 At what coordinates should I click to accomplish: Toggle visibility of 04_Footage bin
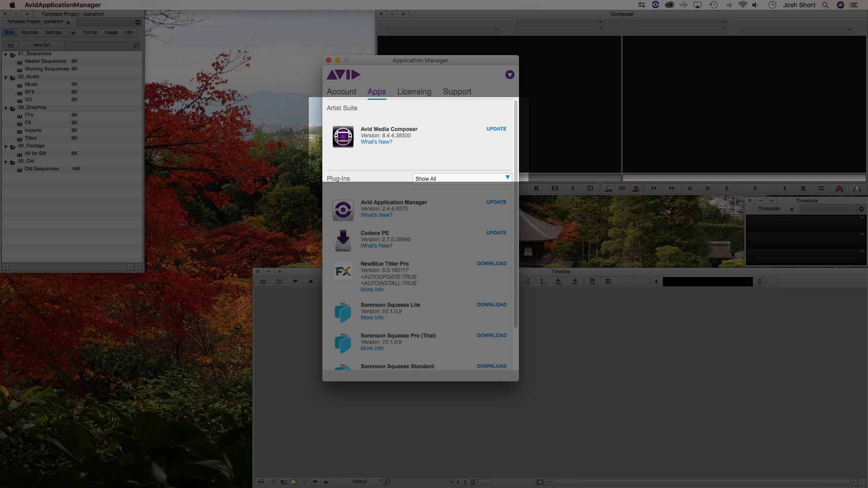[x=5, y=145]
